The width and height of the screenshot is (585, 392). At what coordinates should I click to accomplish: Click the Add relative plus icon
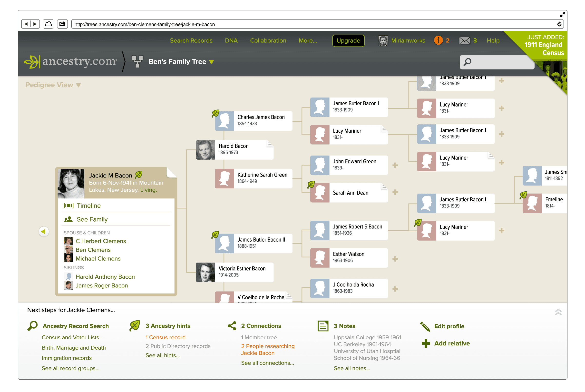pos(426,343)
